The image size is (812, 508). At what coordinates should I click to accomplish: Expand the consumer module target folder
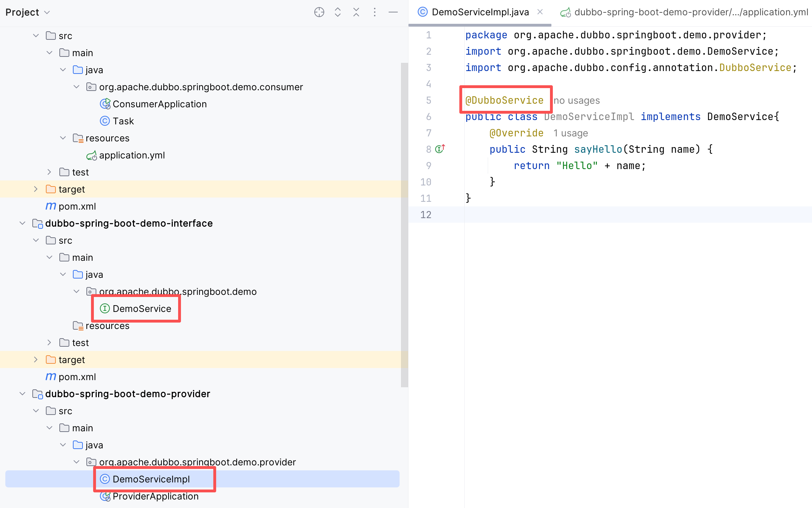[36, 189]
